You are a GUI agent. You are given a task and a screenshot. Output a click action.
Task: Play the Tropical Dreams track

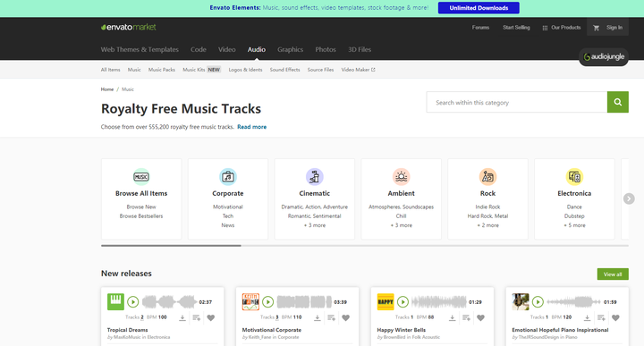tap(132, 302)
